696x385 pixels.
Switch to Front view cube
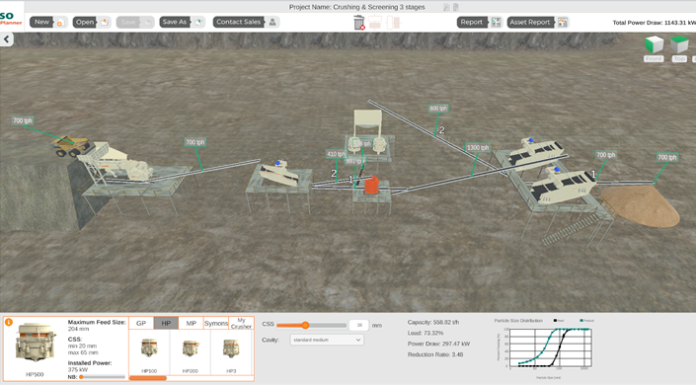tap(653, 45)
